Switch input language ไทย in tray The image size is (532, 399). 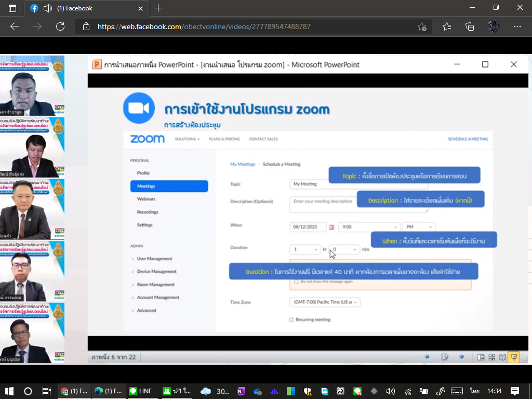[x=475, y=391]
